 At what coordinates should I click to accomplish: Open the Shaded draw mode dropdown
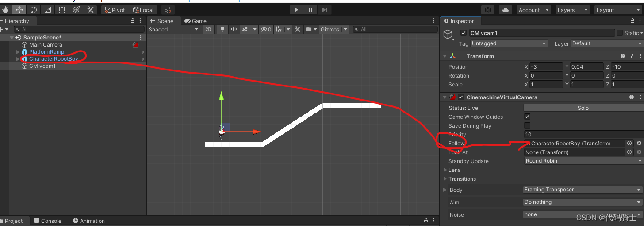click(x=173, y=29)
